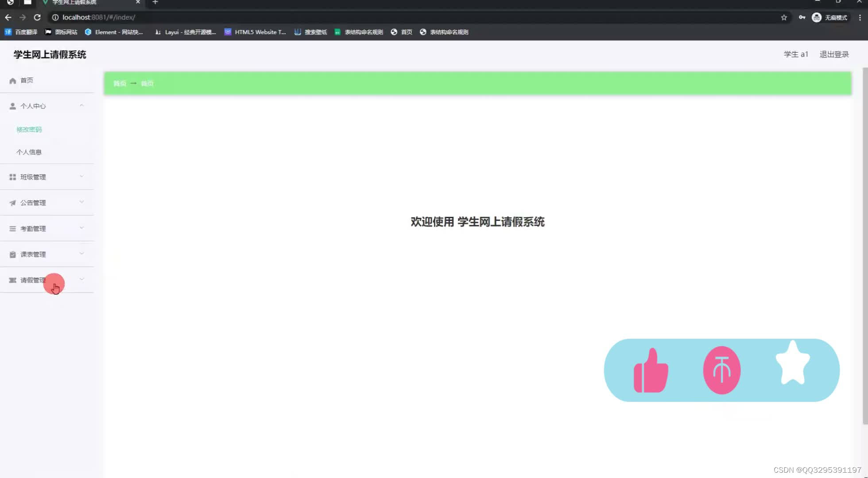
Task: Click the page vertical scrollbar
Action: 865,246
